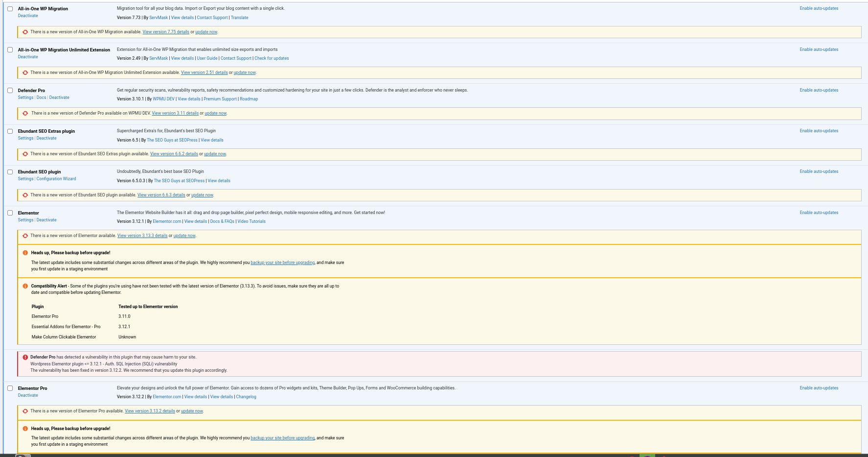
Task: Toggle the Ebundant SEO Extras plugin checkbox
Action: (x=10, y=131)
